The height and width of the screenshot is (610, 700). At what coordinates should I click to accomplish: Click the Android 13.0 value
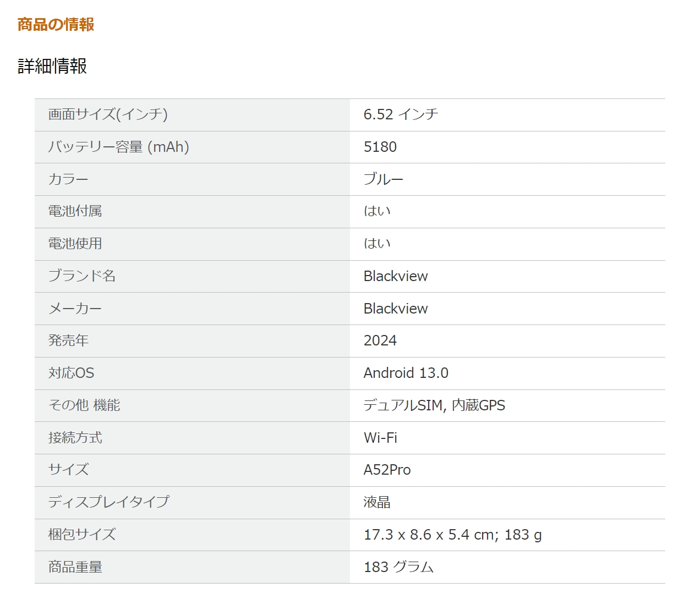point(406,373)
